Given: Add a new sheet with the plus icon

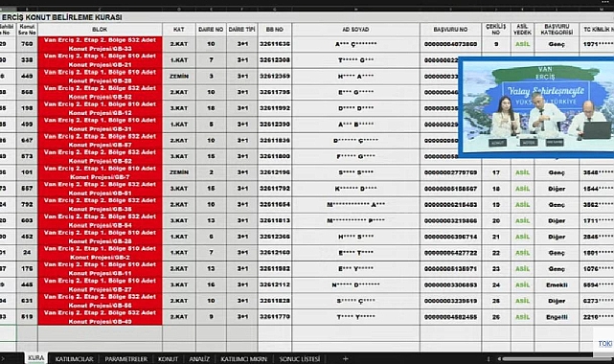Looking at the screenshot, I should point(345,358).
